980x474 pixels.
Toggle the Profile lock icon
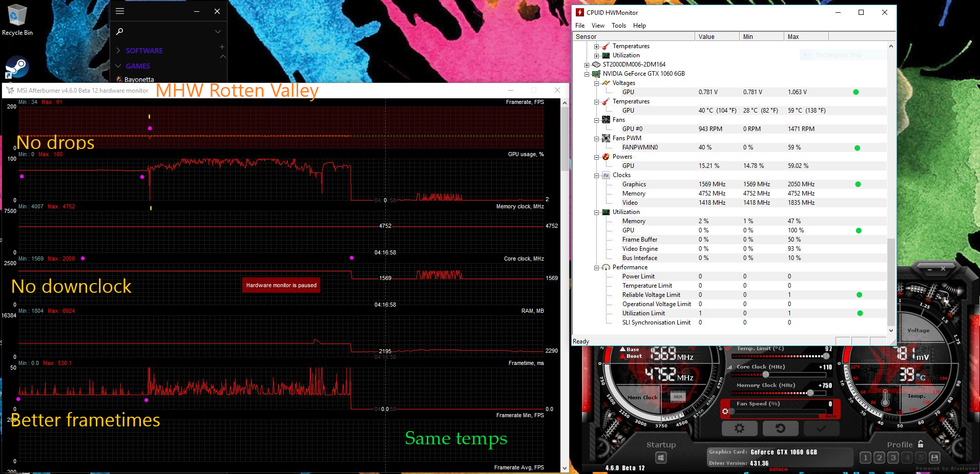click(x=921, y=444)
